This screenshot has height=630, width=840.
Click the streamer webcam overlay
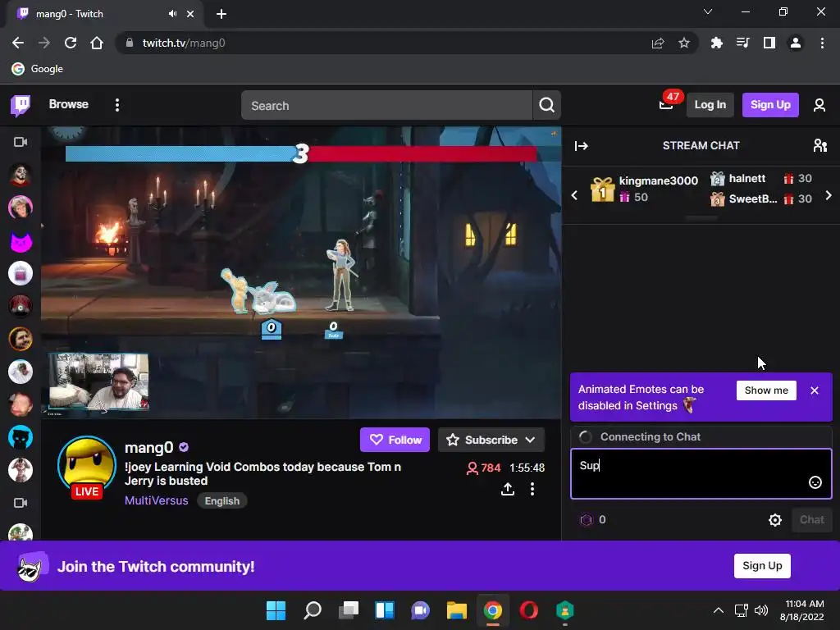[98, 381]
